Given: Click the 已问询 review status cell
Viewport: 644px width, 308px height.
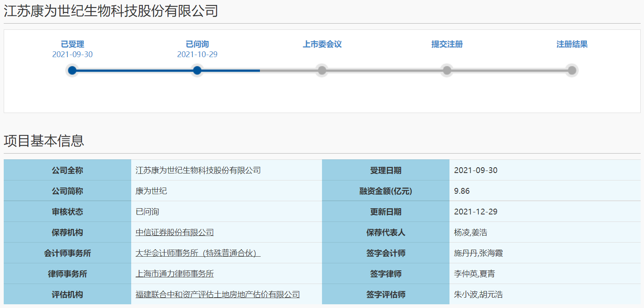Looking at the screenshot, I should (x=226, y=212).
